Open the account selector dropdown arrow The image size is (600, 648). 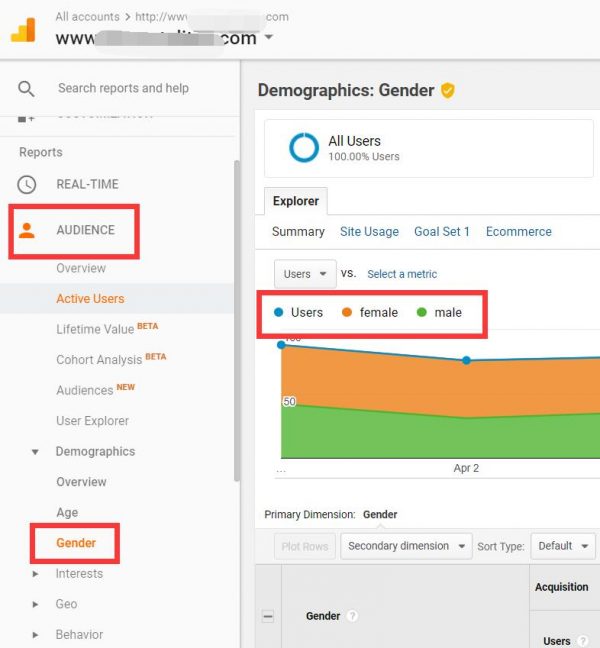tap(268, 39)
